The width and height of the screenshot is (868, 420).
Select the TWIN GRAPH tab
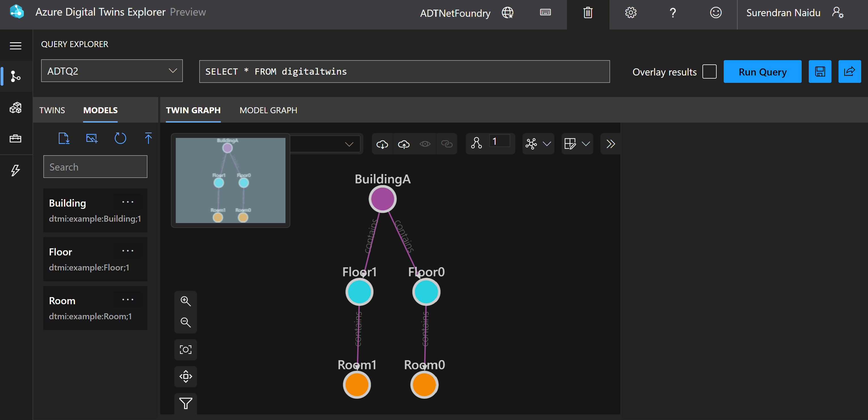click(x=193, y=110)
